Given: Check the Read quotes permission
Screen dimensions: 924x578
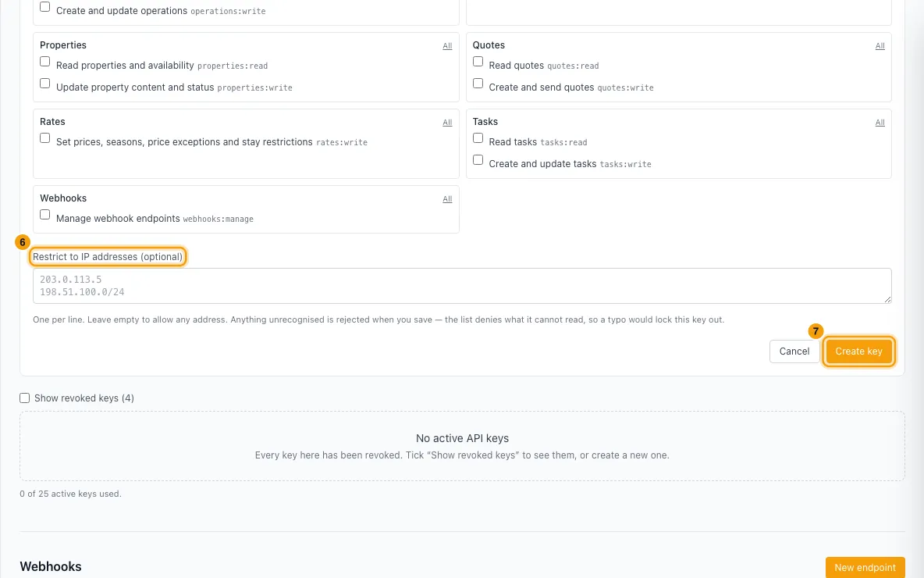Looking at the screenshot, I should click(478, 62).
